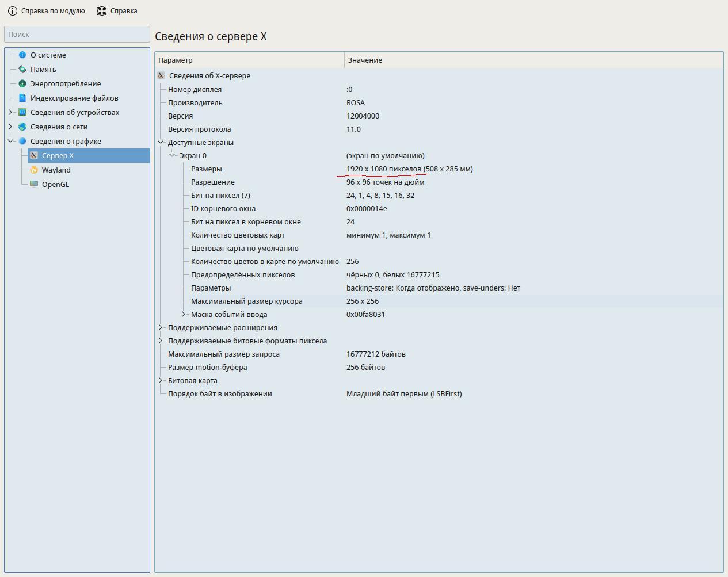Click the 1920 x 1080 пикселов value
Viewport: 728px width, 577px height.
tap(384, 169)
